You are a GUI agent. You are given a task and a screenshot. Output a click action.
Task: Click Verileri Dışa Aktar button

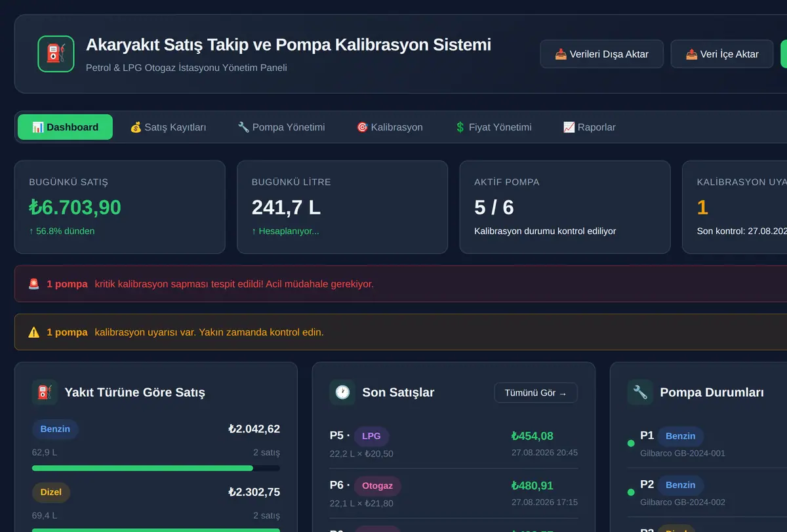coord(602,54)
